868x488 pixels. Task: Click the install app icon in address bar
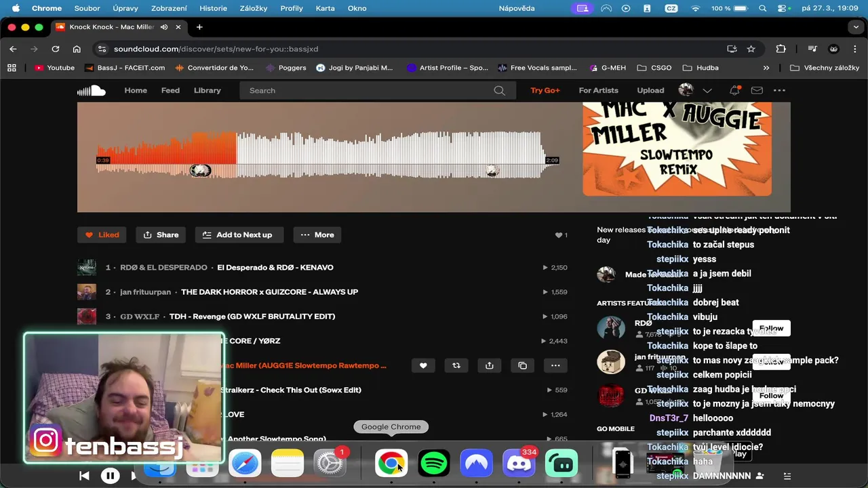click(732, 49)
